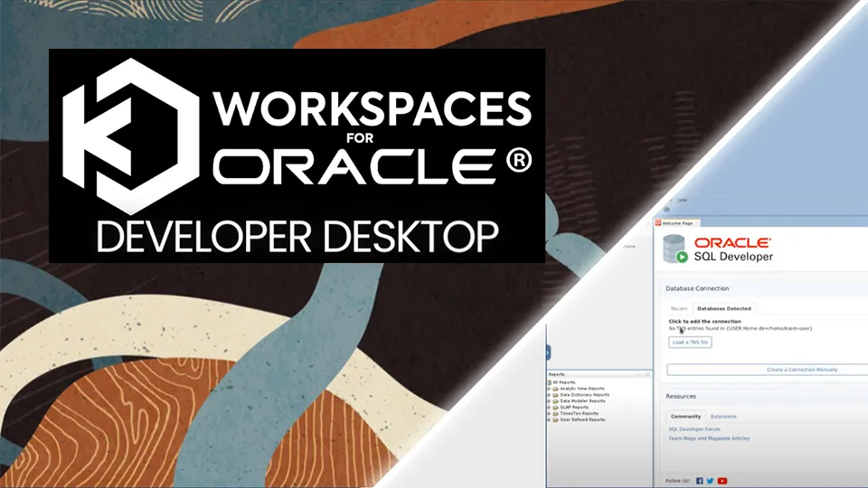
Task: Click the minimize icon in Reports panel header
Action: click(x=646, y=373)
